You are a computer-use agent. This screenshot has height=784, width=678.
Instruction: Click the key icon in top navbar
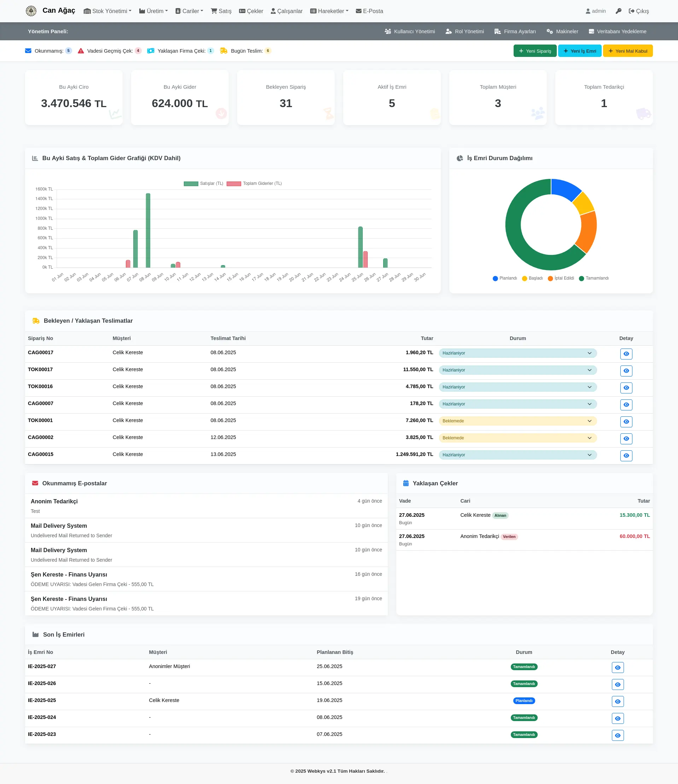(x=618, y=11)
